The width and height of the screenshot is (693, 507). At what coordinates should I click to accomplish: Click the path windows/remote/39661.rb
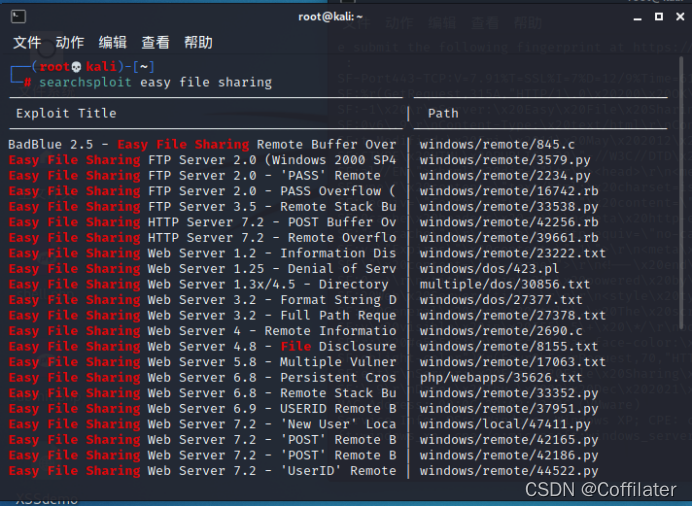pyautogui.click(x=509, y=238)
